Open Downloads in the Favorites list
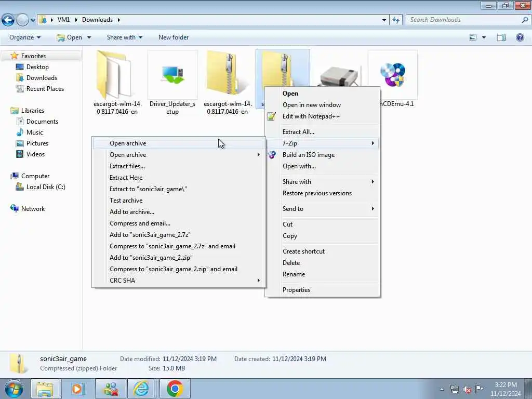 tap(42, 78)
